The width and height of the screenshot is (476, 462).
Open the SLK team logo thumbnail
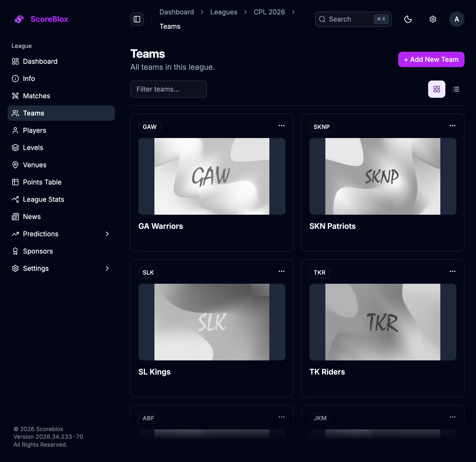[212, 322]
